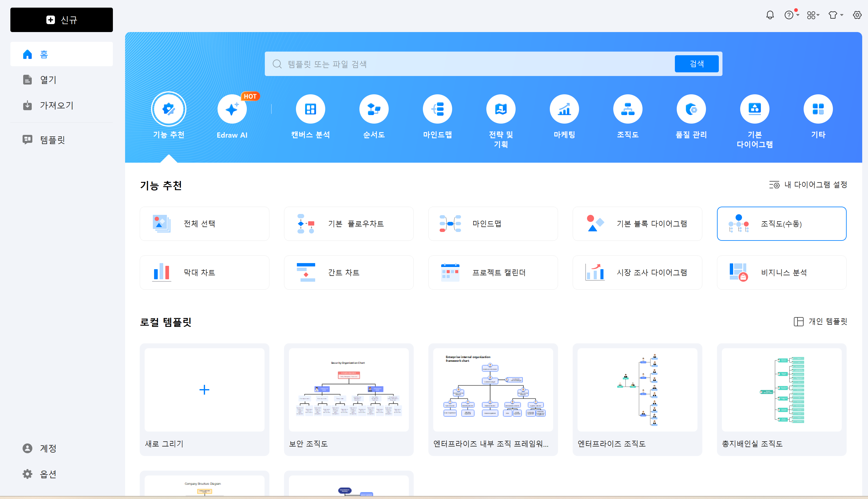Open the 열기 sidebar item
This screenshot has width=868, height=499.
[62, 80]
